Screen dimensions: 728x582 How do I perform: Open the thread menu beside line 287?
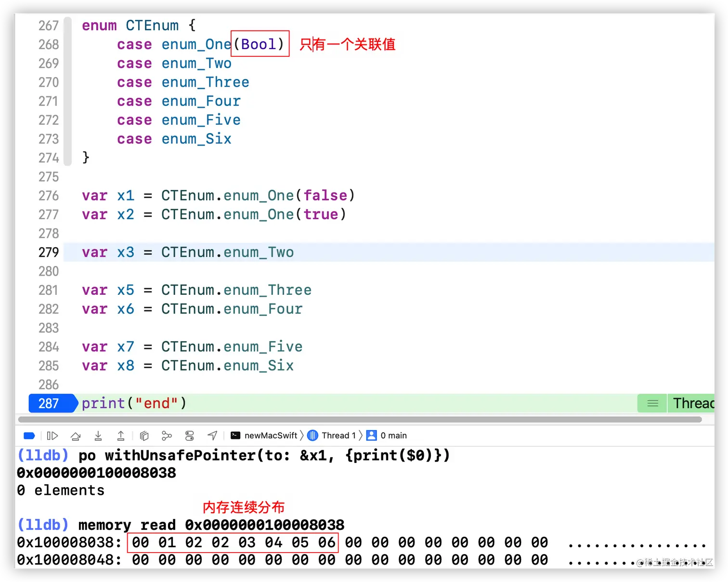click(x=652, y=403)
